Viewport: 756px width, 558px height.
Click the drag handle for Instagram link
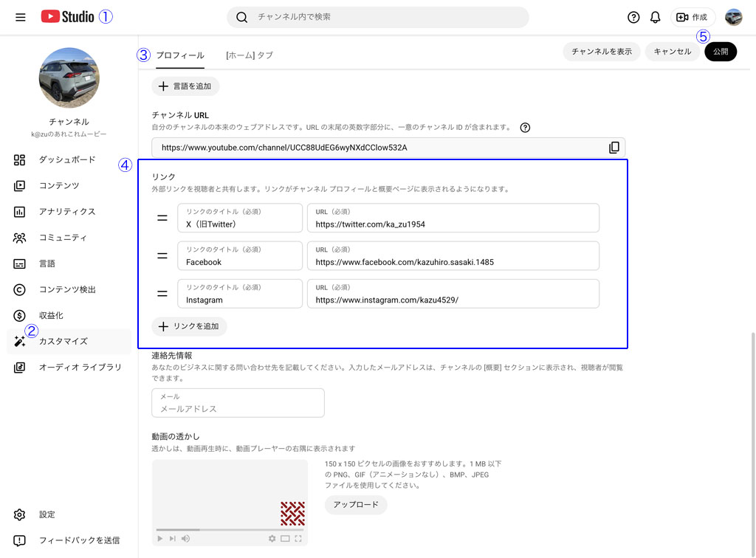click(x=162, y=294)
